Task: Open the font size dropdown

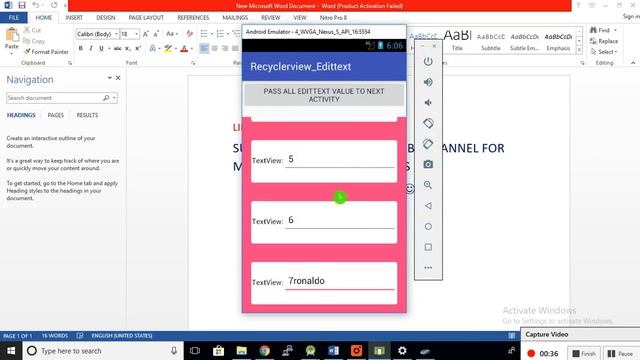Action: 136,34
